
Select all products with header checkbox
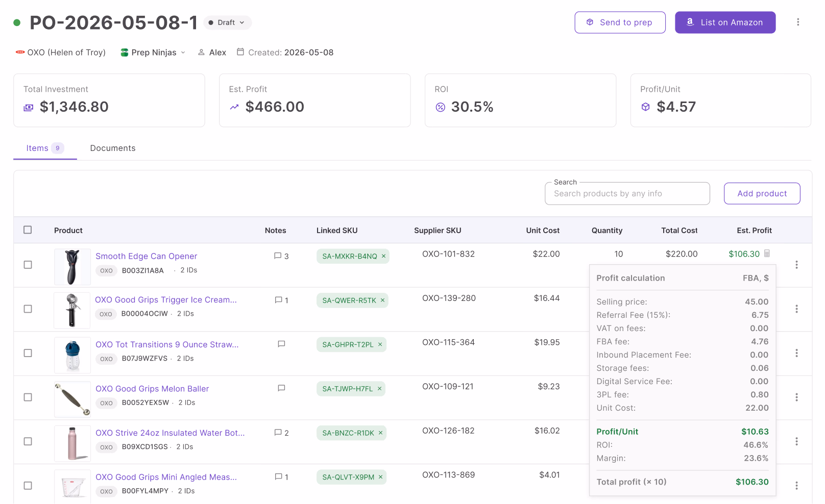28,230
